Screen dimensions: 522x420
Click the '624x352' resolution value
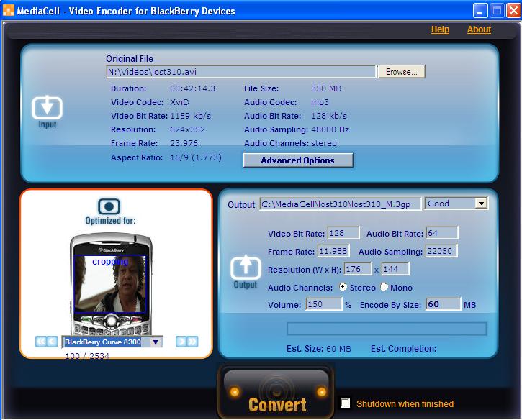click(x=187, y=129)
